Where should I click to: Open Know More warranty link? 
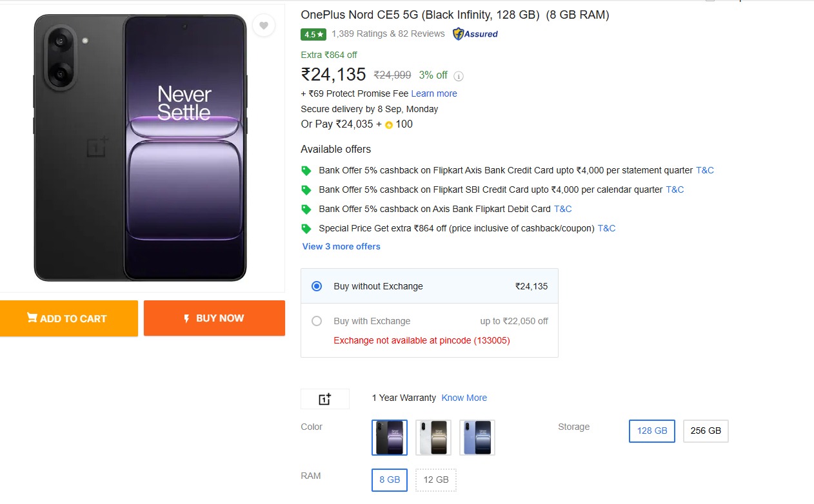pos(464,398)
